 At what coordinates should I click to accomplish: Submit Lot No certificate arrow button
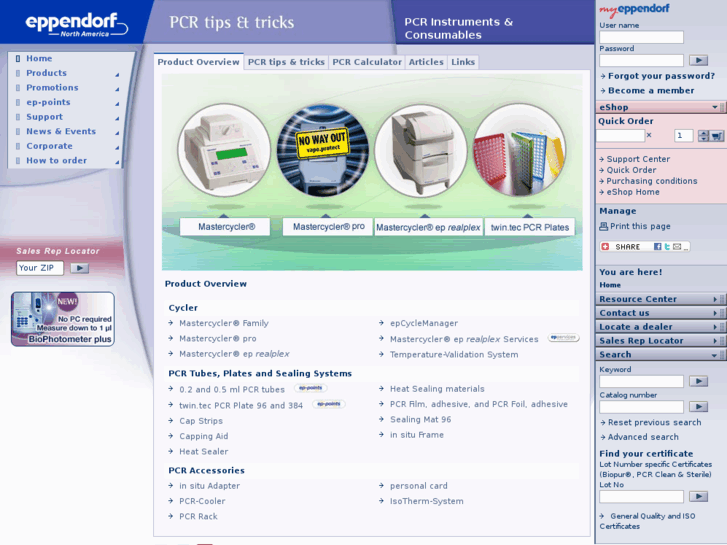[698, 497]
